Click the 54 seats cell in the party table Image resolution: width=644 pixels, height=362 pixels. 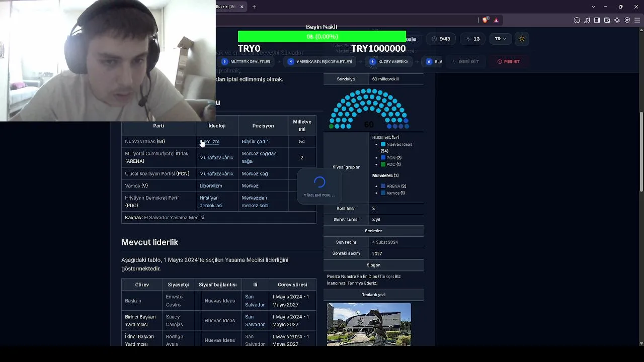pos(302,142)
